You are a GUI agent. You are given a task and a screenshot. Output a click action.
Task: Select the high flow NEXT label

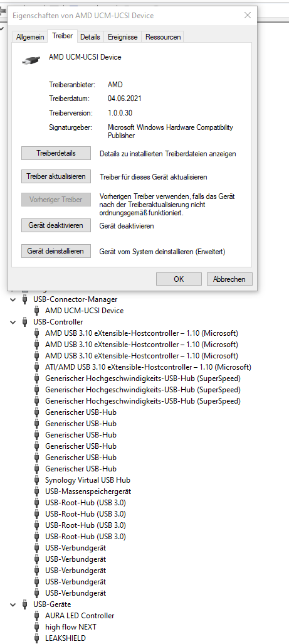click(70, 627)
